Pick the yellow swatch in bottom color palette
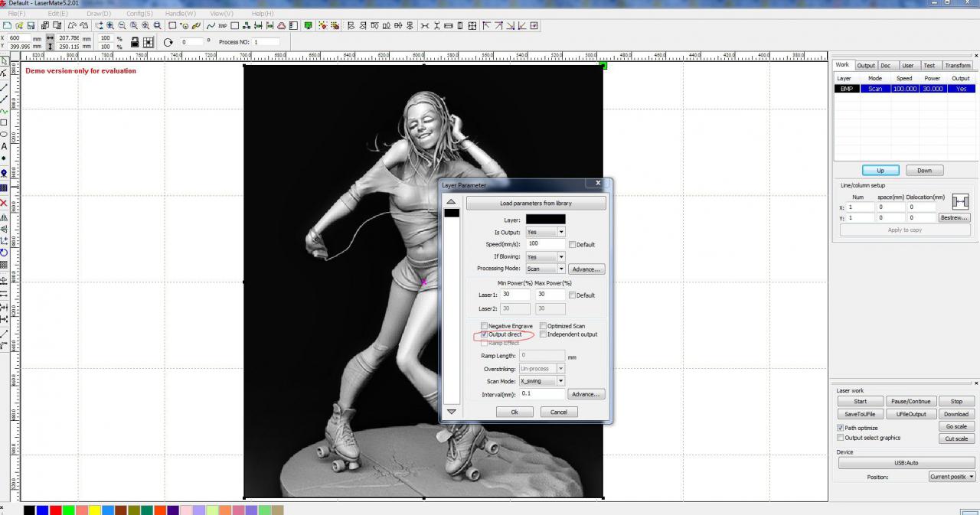The height and width of the screenshot is (515, 980). 95,510
